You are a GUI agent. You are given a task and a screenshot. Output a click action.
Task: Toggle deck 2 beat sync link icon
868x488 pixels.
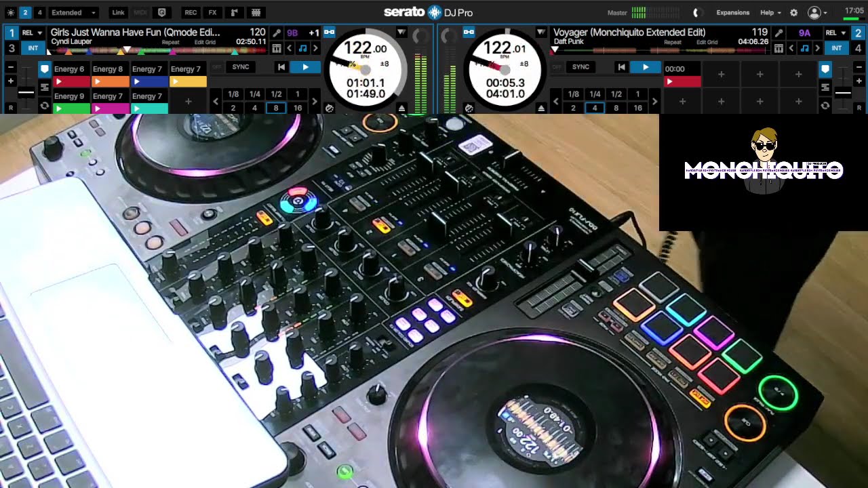coord(469,32)
